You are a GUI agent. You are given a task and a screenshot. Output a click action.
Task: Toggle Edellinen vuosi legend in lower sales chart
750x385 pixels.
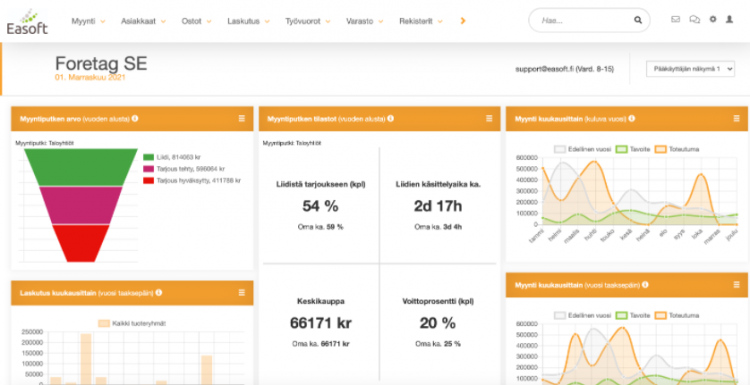tap(583, 315)
